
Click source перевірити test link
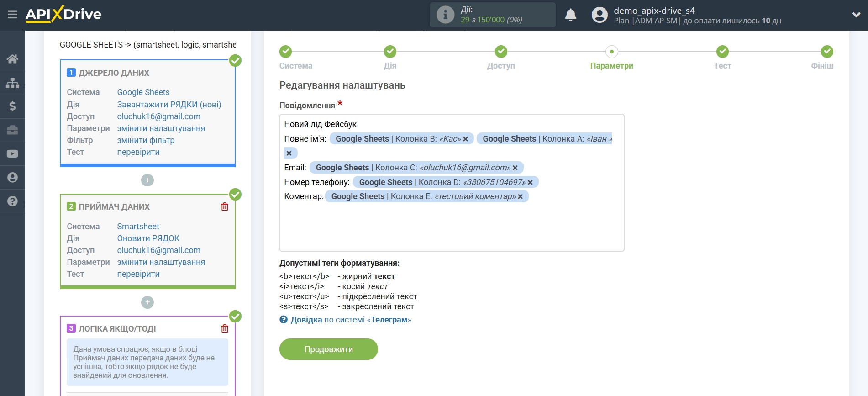(138, 152)
